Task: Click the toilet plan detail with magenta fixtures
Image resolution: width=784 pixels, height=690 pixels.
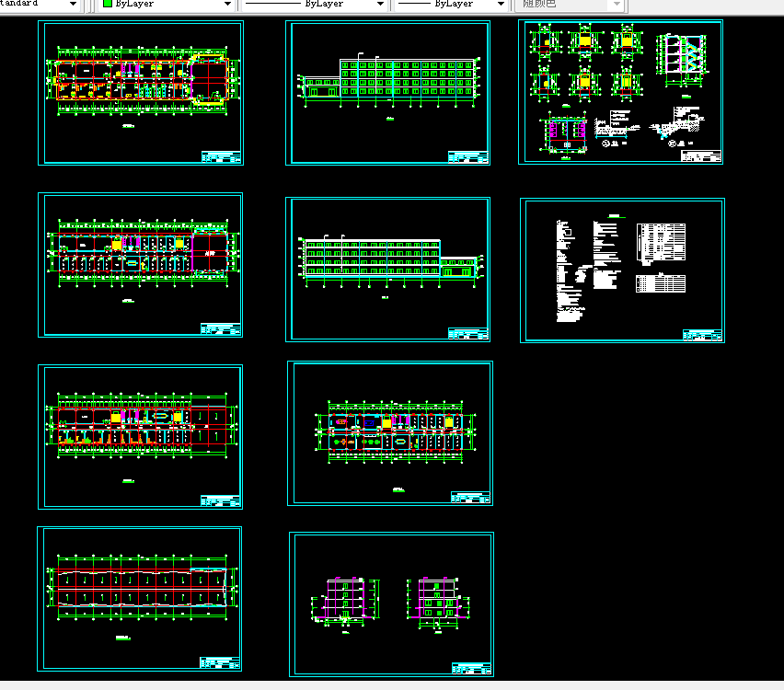Action: point(566,132)
